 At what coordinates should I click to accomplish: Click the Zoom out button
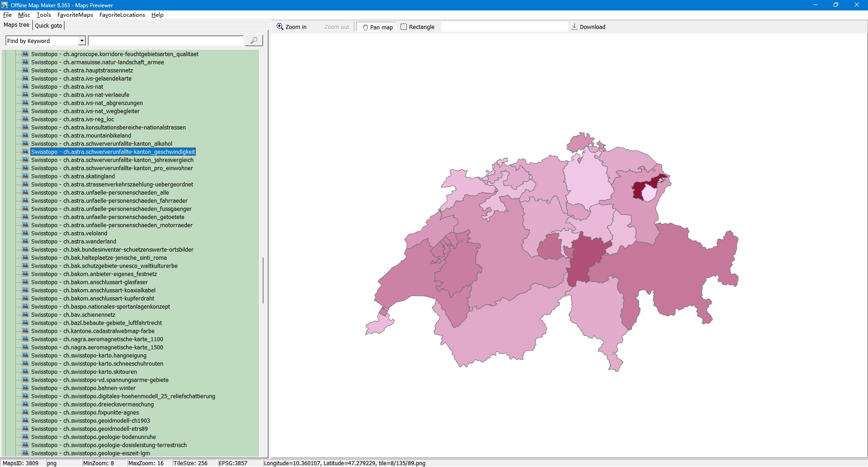(x=336, y=27)
